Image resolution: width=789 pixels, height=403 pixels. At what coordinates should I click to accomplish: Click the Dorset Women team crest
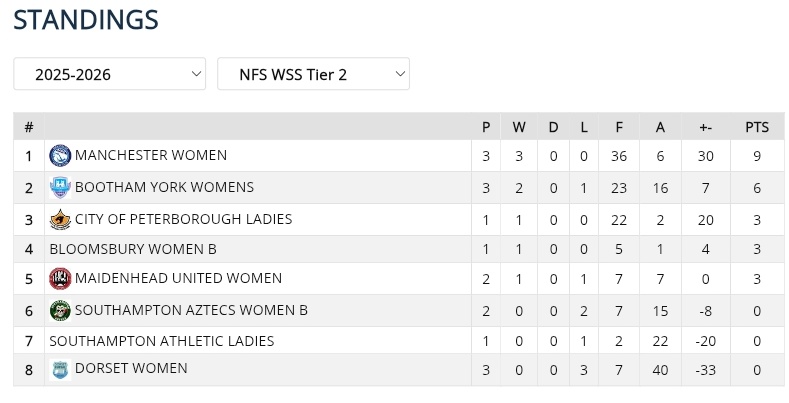tap(60, 369)
